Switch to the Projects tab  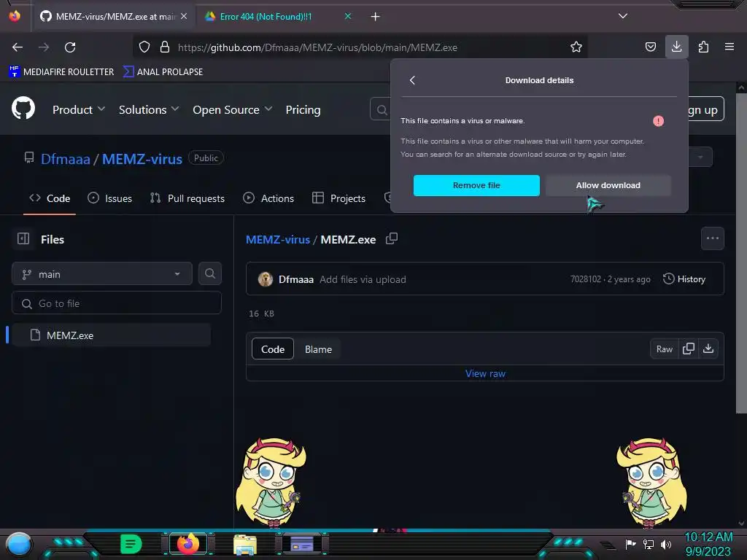coord(338,198)
